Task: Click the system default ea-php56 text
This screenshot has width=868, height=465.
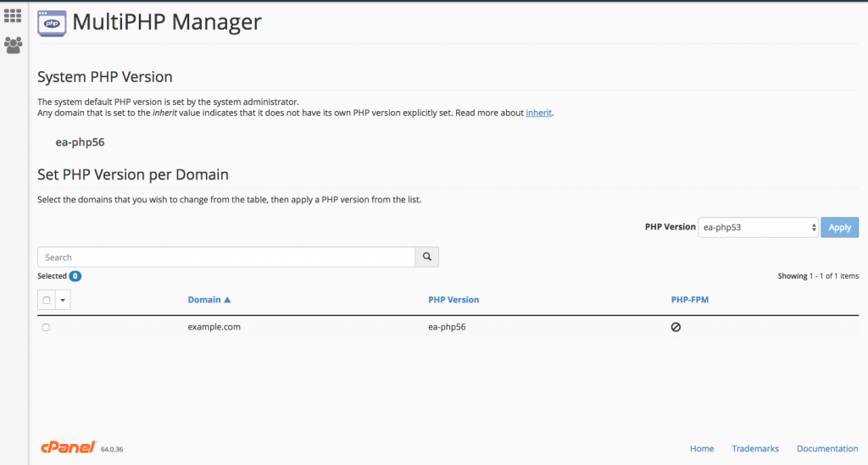Action: click(x=80, y=142)
